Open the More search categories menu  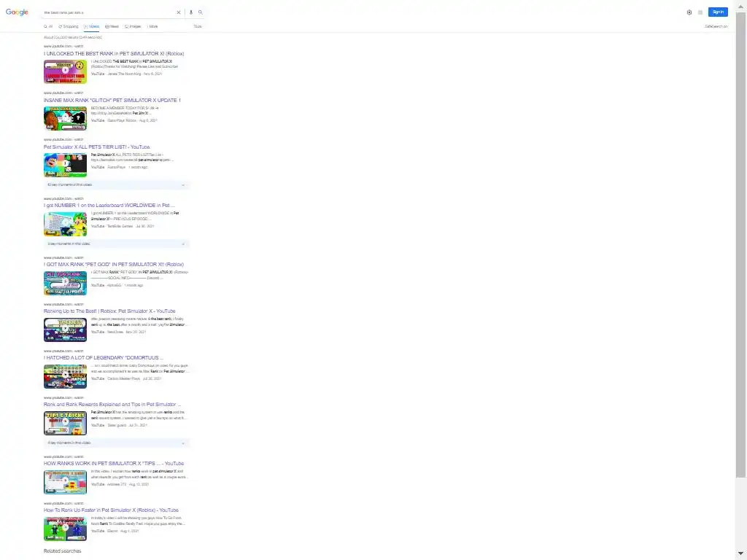[x=152, y=27]
